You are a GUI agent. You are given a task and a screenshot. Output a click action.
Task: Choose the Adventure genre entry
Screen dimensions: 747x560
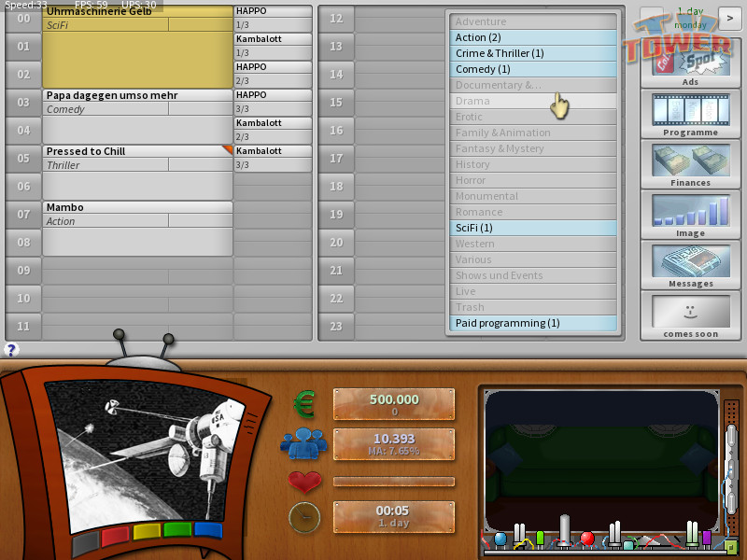(x=533, y=21)
